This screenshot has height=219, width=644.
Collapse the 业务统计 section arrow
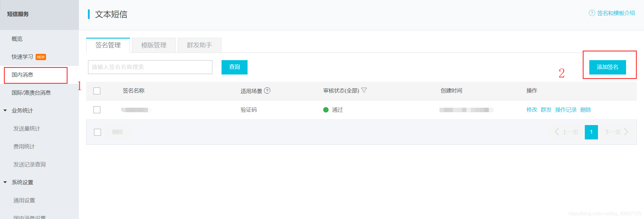click(5, 110)
